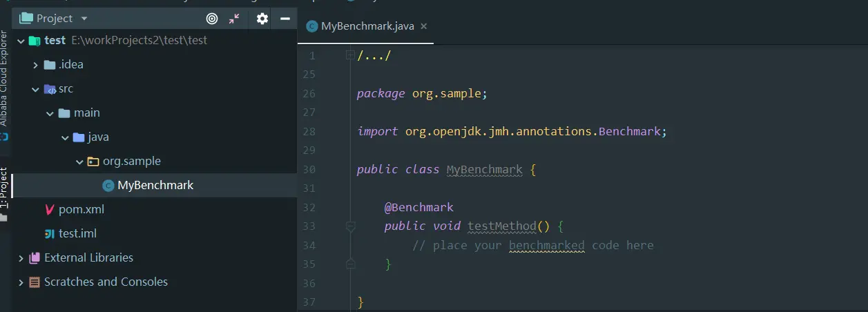Click the src source folder icon
The image size is (868, 312).
pos(49,89)
